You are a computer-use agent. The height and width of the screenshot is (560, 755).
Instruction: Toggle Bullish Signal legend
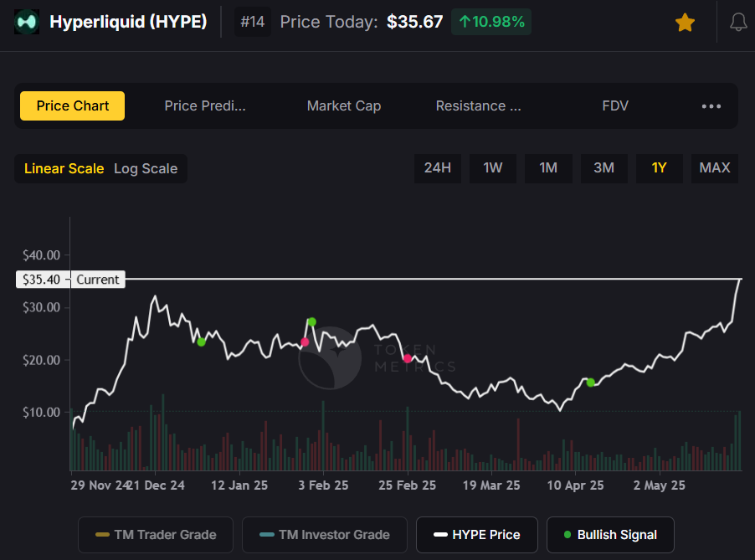[610, 535]
